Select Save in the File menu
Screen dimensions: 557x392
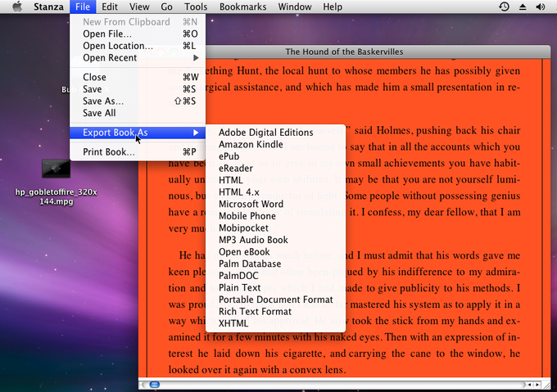click(x=138, y=89)
